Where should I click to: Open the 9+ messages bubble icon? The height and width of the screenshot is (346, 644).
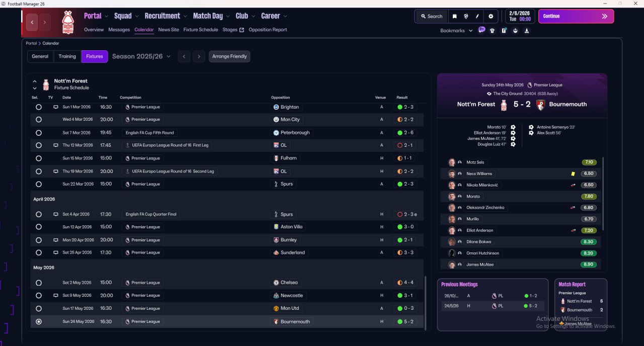[x=481, y=30]
